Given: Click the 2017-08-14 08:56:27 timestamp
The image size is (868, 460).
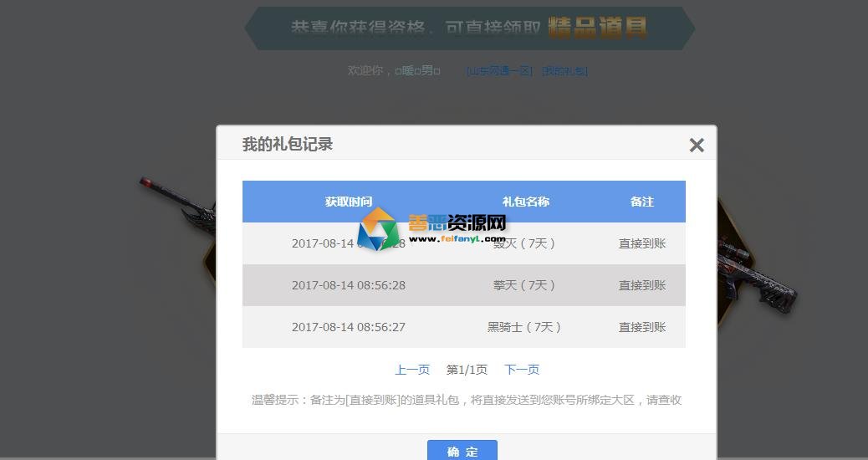Looking at the screenshot, I should 348,327.
